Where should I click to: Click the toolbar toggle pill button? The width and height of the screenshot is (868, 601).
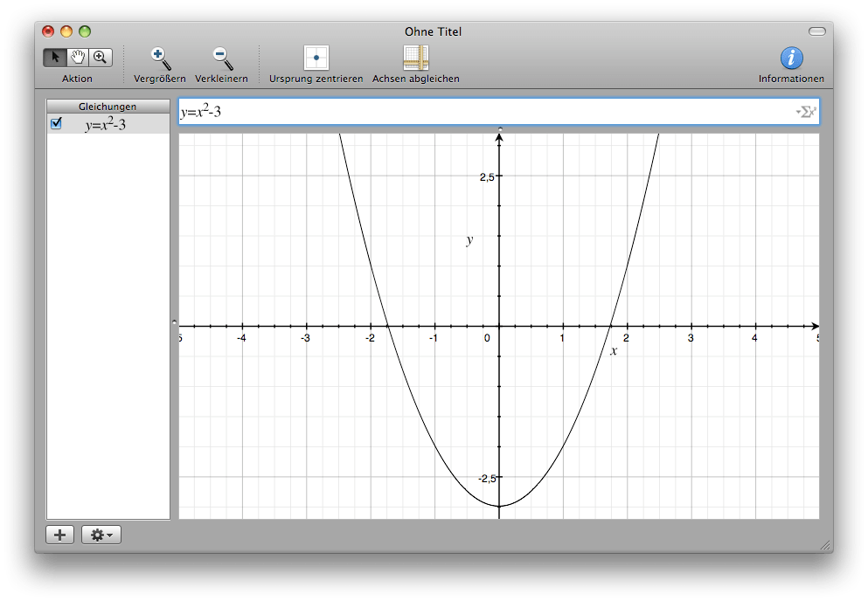(817, 31)
